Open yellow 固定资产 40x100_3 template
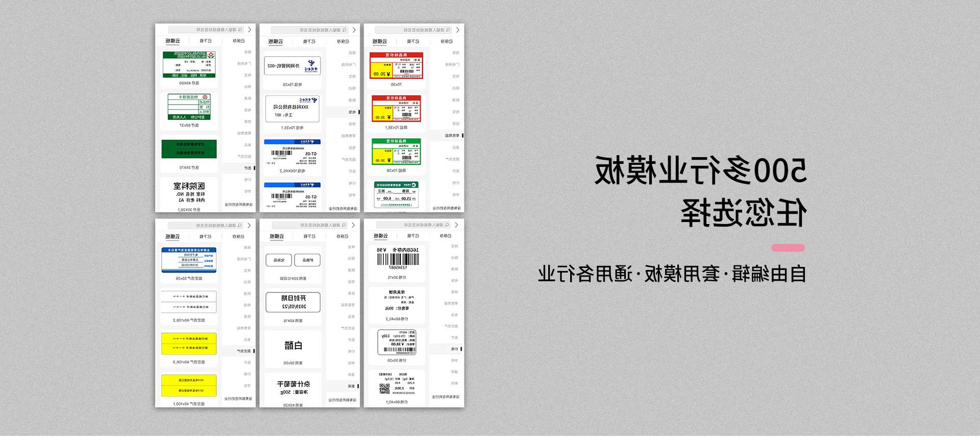980x442 pixels. coord(189,347)
